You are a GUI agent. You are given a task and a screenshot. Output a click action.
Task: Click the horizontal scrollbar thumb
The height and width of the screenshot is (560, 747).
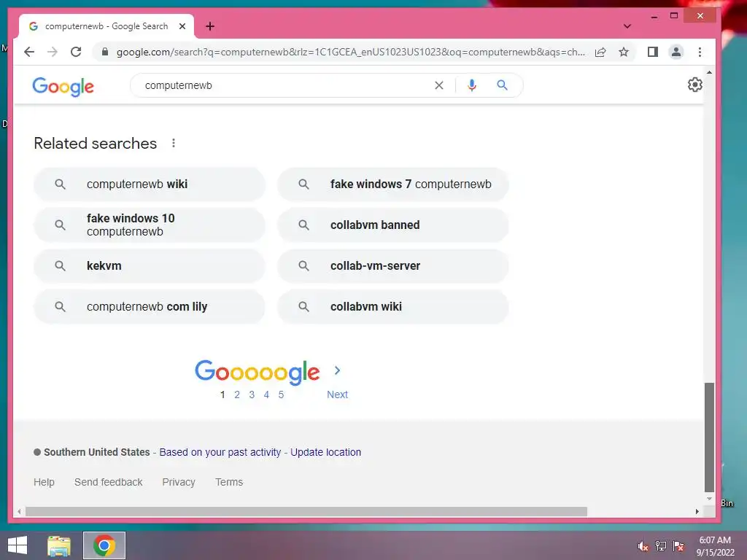(306, 511)
